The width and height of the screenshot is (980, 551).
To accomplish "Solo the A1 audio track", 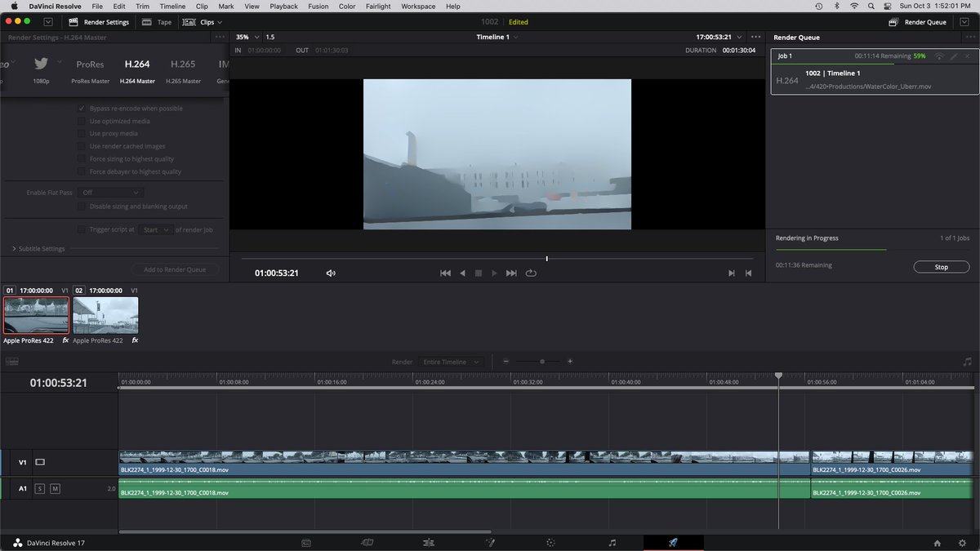I will tap(39, 488).
